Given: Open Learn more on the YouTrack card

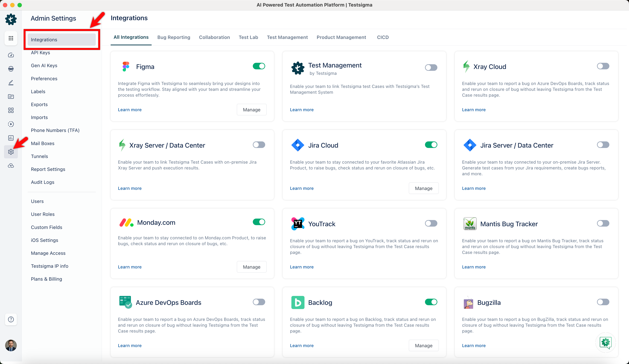Looking at the screenshot, I should (x=302, y=267).
